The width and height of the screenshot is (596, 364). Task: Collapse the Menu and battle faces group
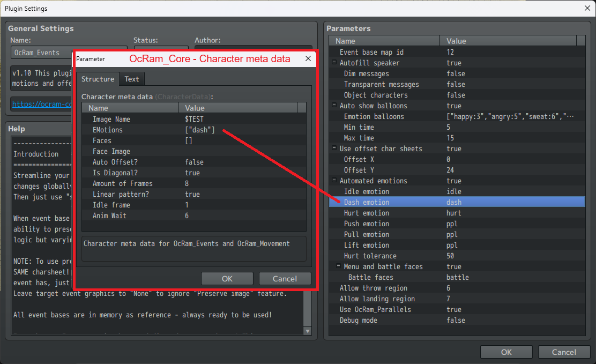click(338, 266)
